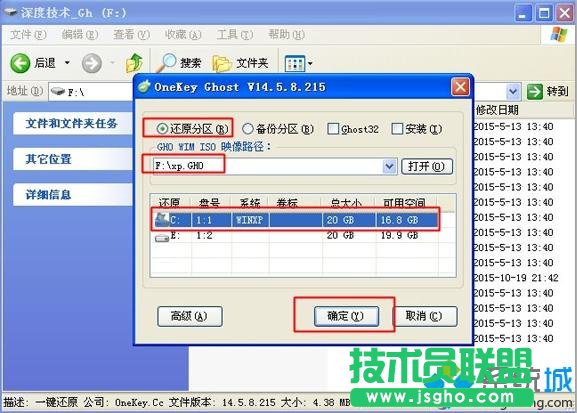Expand 详细信息 panel
The height and width of the screenshot is (413, 577).
tap(72, 195)
